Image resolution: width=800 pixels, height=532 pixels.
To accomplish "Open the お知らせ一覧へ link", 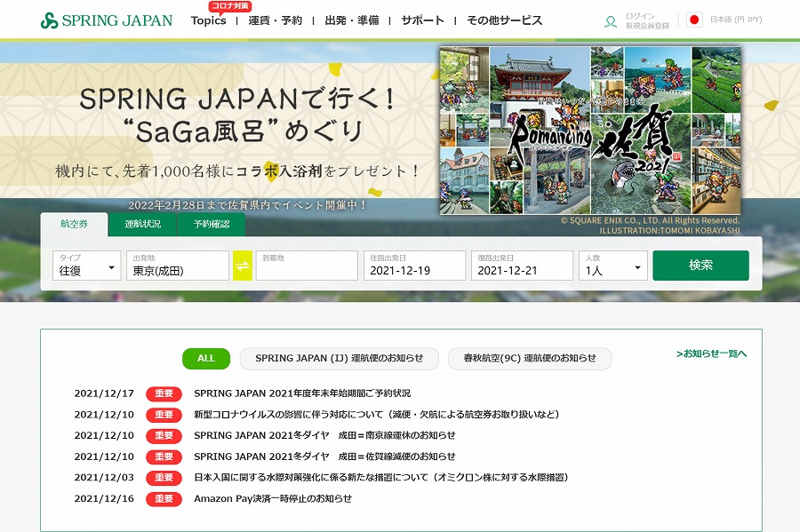I will (711, 353).
